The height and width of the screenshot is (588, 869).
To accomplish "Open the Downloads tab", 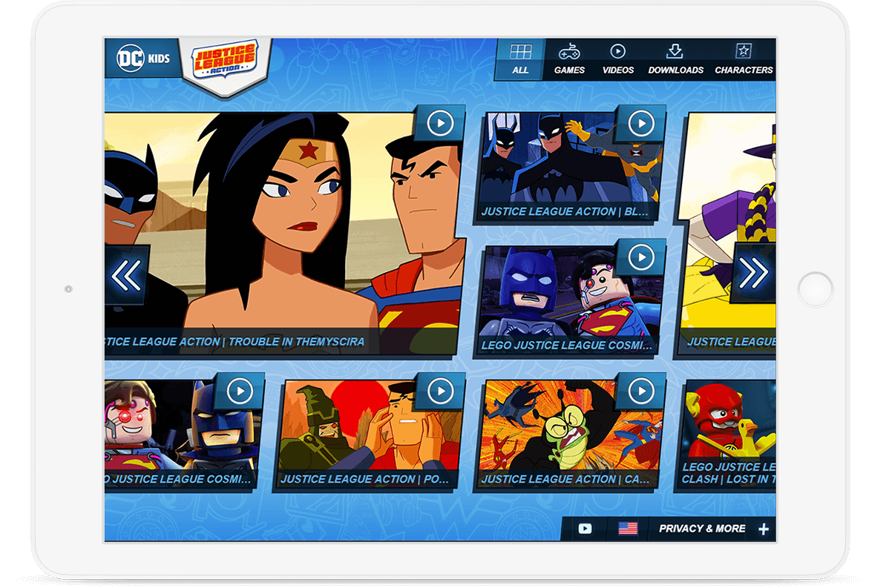I will [675, 59].
